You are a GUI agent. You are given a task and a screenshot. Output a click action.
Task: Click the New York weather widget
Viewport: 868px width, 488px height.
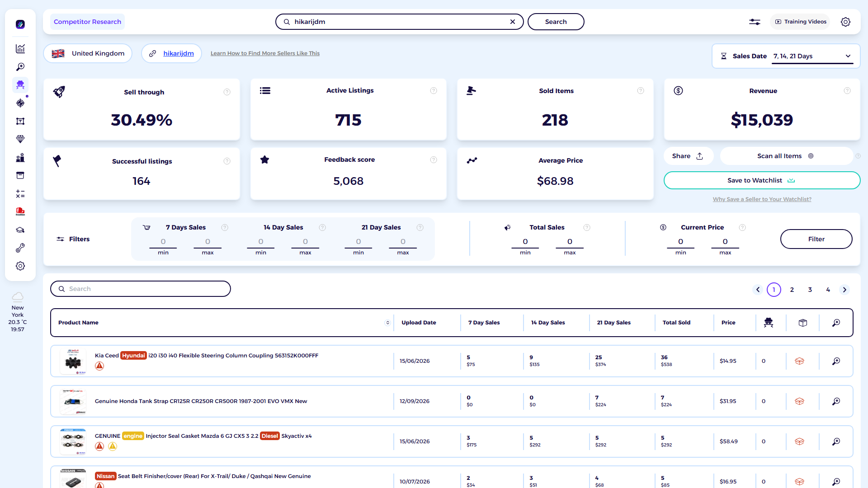point(18,312)
